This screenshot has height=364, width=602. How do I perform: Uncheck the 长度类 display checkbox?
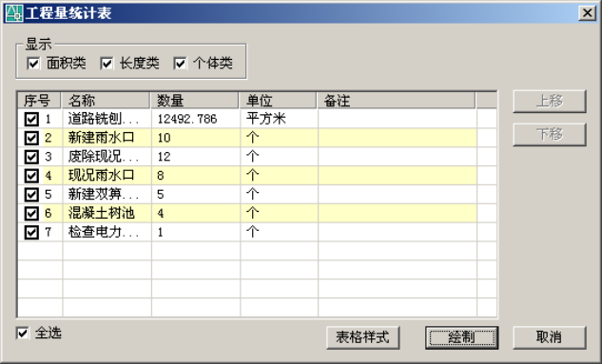coord(107,64)
